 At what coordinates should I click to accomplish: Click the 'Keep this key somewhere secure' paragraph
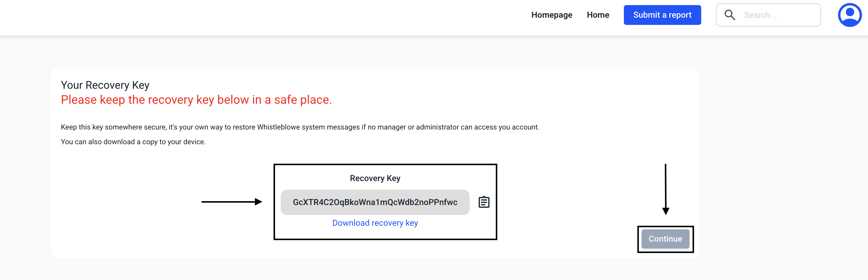tap(300, 127)
